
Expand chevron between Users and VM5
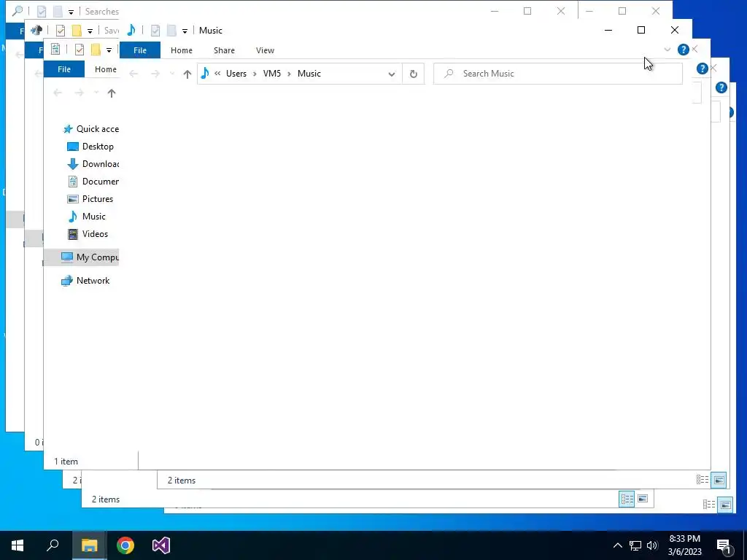[x=255, y=74]
